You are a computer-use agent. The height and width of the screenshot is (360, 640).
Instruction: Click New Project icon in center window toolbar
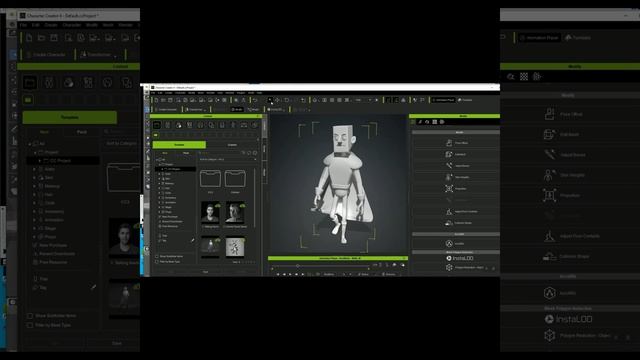click(x=156, y=100)
